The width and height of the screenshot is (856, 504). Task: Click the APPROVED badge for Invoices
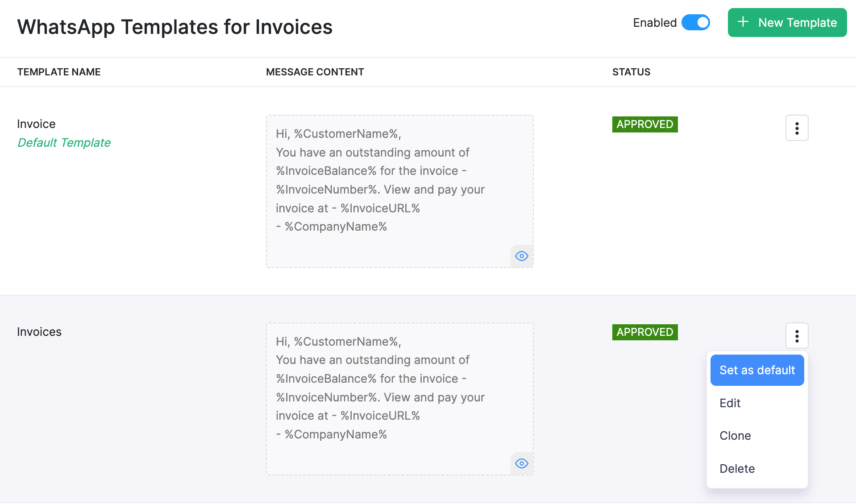[x=644, y=332]
